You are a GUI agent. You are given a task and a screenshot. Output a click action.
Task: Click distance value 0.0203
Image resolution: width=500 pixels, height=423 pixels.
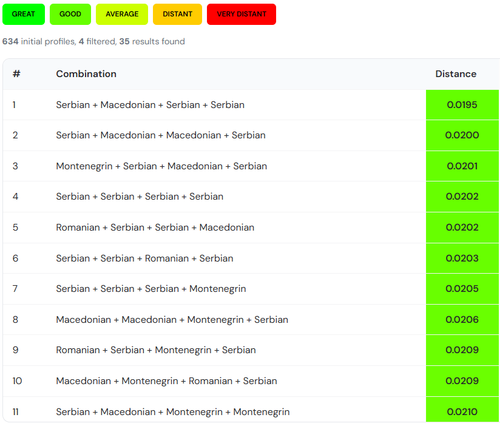point(462,258)
